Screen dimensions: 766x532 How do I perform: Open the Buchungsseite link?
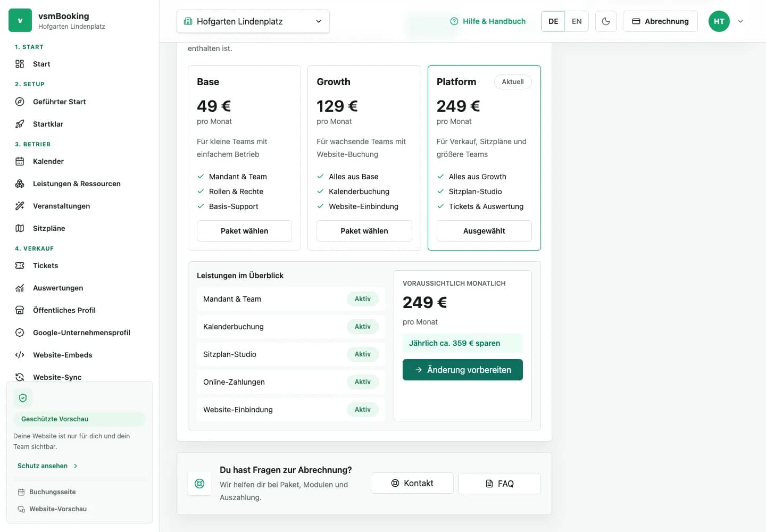click(x=47, y=492)
